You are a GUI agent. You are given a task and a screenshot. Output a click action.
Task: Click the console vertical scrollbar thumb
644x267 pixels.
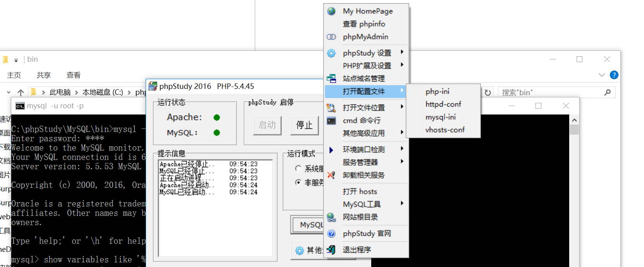tap(574, 130)
